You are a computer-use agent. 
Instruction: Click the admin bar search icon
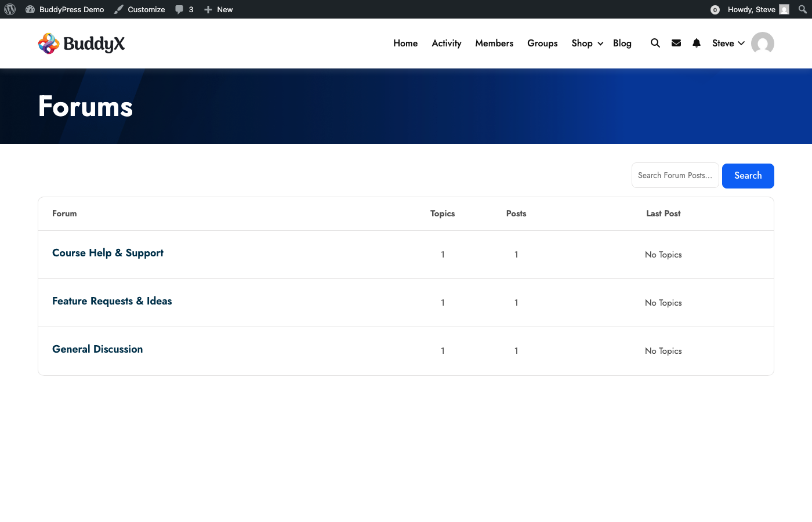803,9
